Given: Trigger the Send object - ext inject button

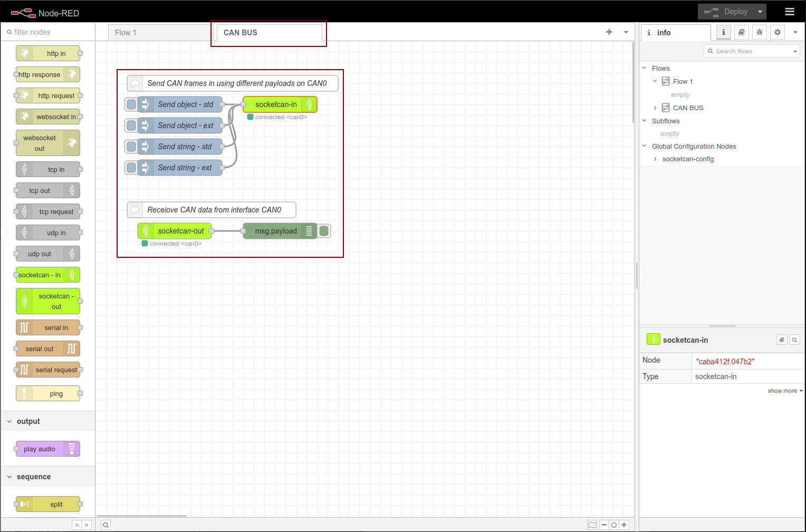Looking at the screenshot, I should [131, 125].
